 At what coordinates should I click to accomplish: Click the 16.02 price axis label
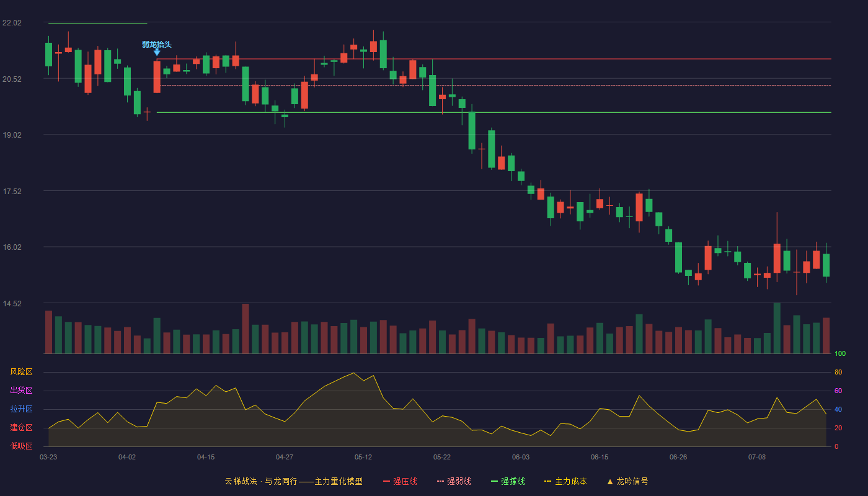pyautogui.click(x=12, y=247)
